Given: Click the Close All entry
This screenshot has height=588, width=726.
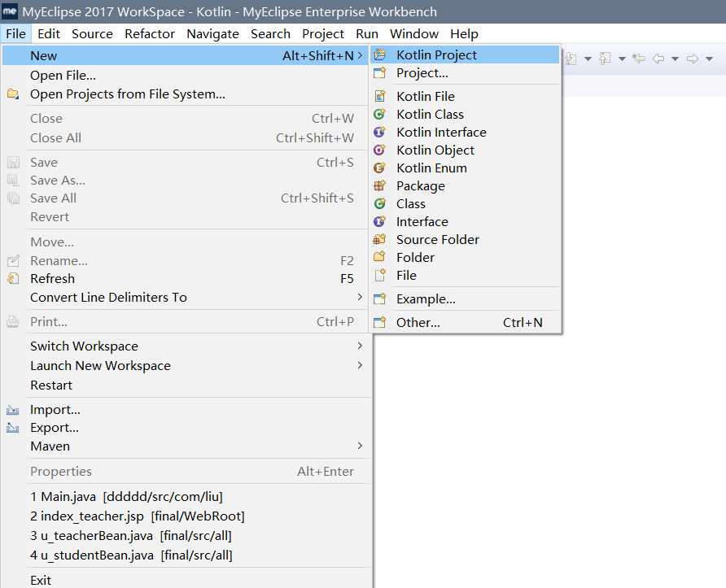Looking at the screenshot, I should [x=186, y=138].
